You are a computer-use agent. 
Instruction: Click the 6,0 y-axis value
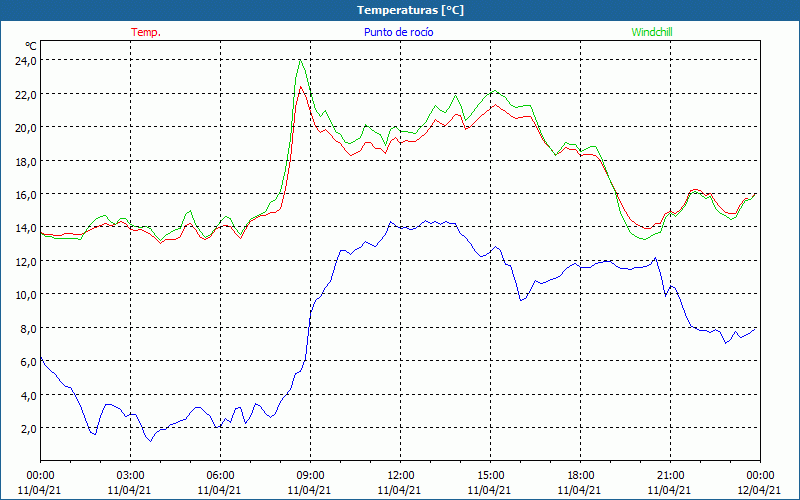coord(29,361)
